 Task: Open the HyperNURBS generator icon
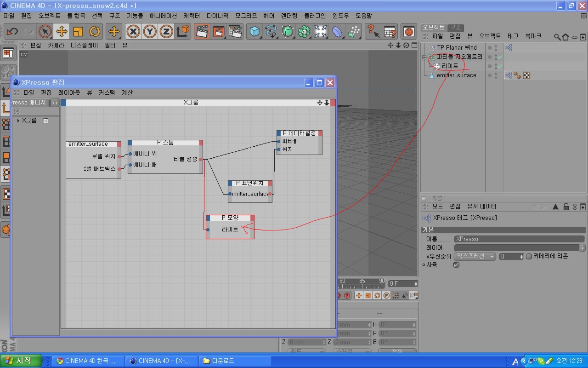point(288,32)
